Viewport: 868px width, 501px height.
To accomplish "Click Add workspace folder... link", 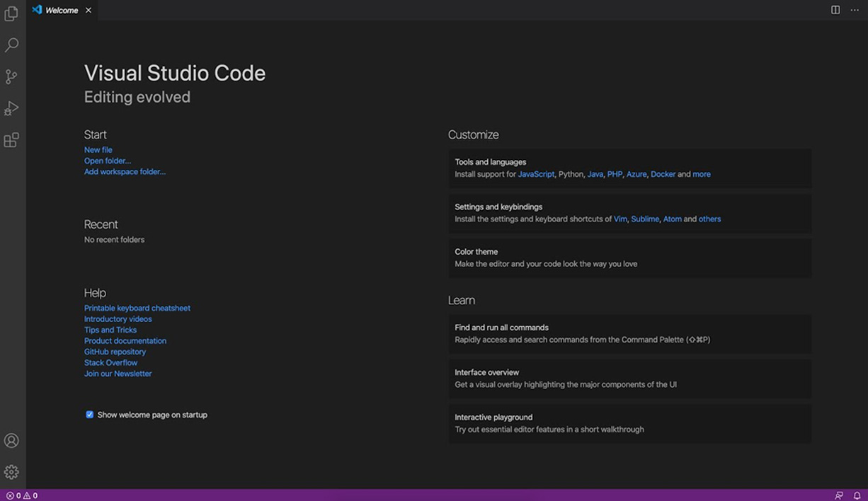I will pos(125,172).
